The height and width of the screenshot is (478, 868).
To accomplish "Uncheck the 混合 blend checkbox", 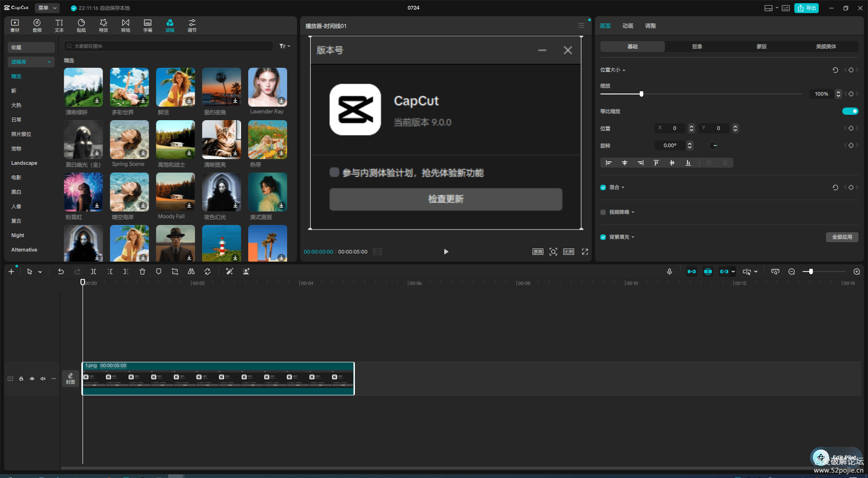I will pos(603,187).
